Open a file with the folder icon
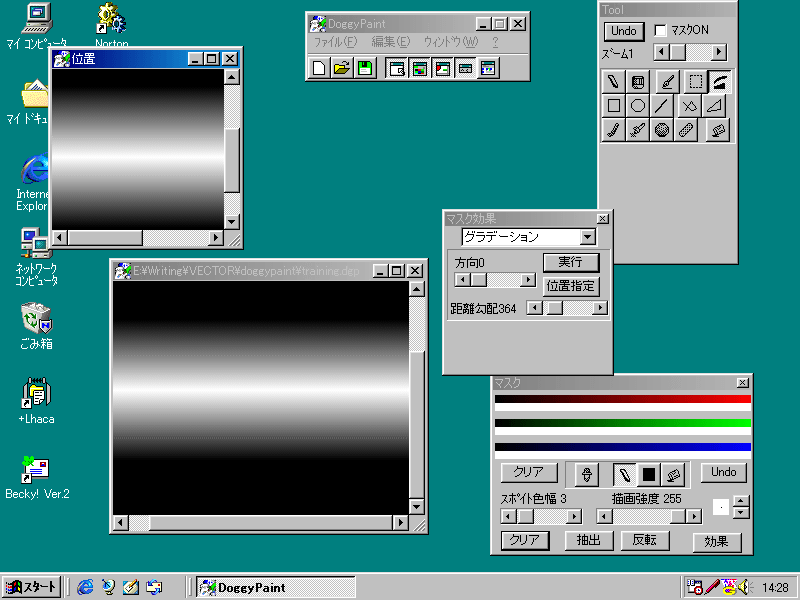The height and width of the screenshot is (600, 800). pos(342,68)
